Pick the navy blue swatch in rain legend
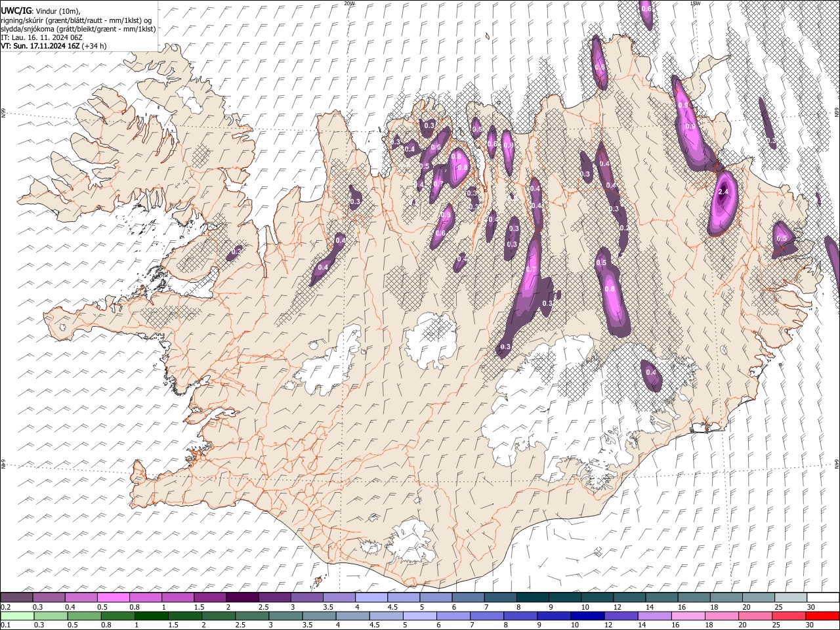 586,616
